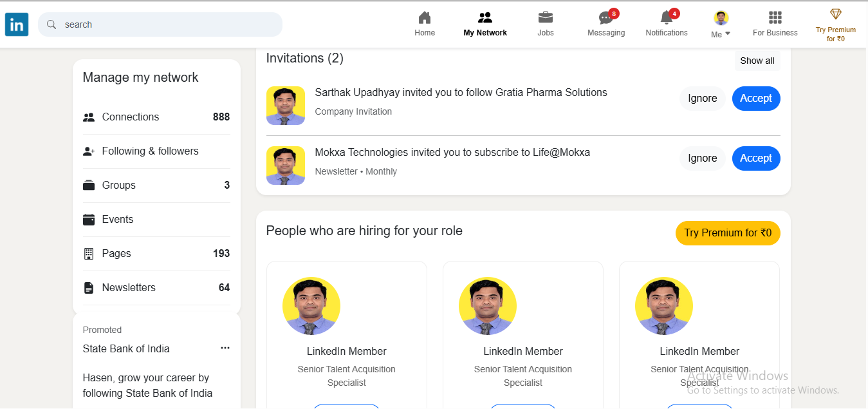Open Mokxa Technologies invitation avatar

coord(286,166)
